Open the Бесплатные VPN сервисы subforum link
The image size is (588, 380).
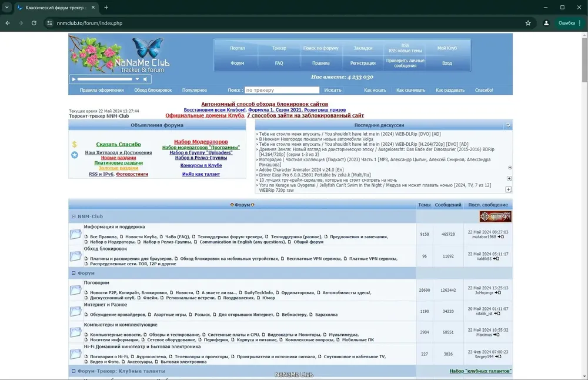pos(313,258)
